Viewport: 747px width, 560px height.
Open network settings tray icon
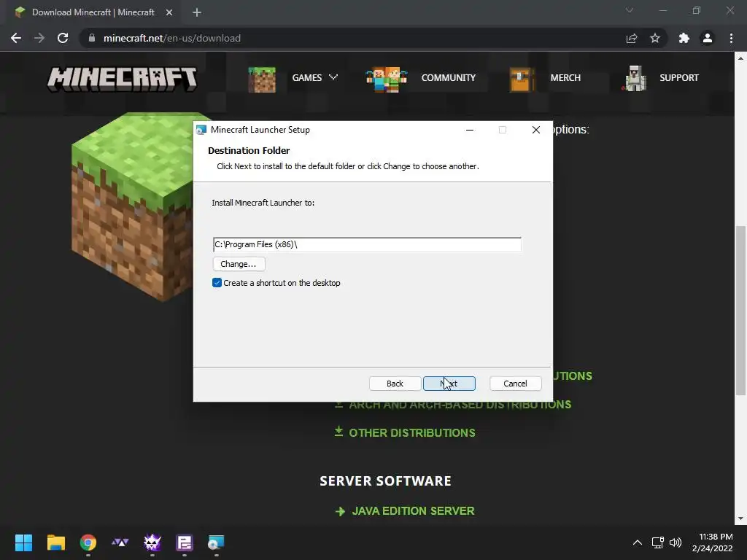(658, 542)
